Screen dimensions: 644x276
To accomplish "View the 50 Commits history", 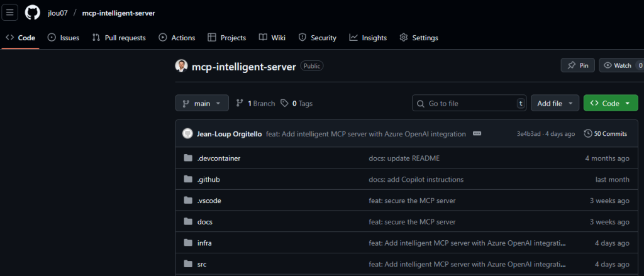I will pyautogui.click(x=606, y=133).
